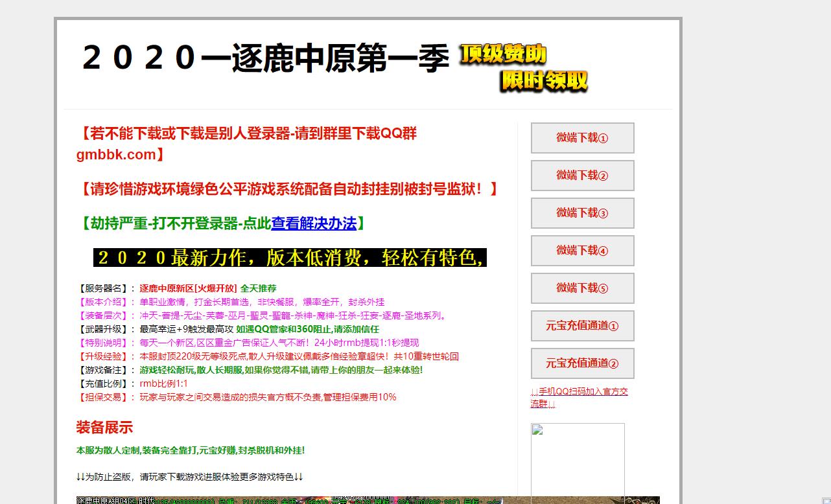Open the 元宝充值通道① recharge channel

coord(582,326)
